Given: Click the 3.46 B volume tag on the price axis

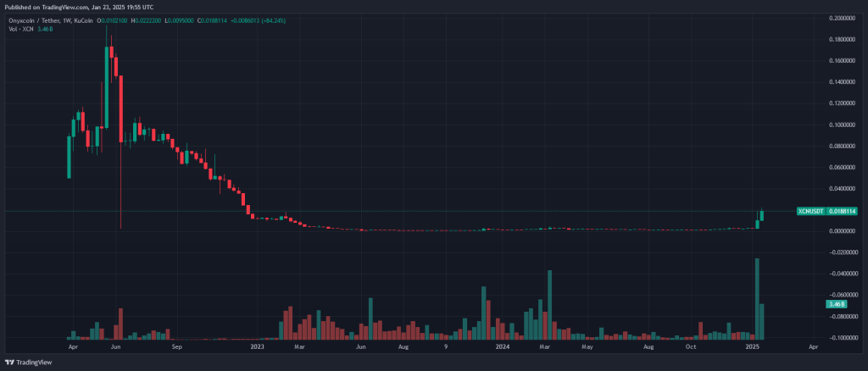Looking at the screenshot, I should pos(836,304).
